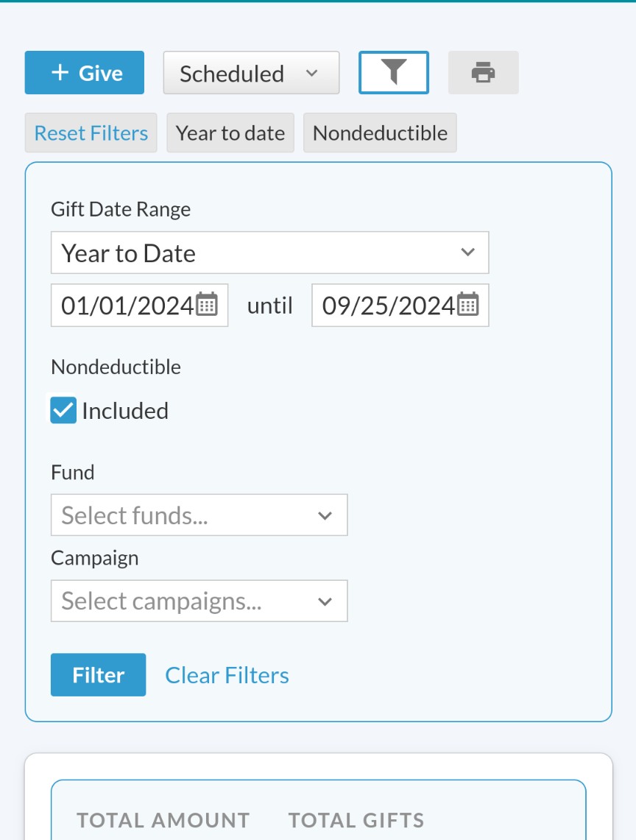Expand the Year to Date range dropdown

[x=269, y=253]
